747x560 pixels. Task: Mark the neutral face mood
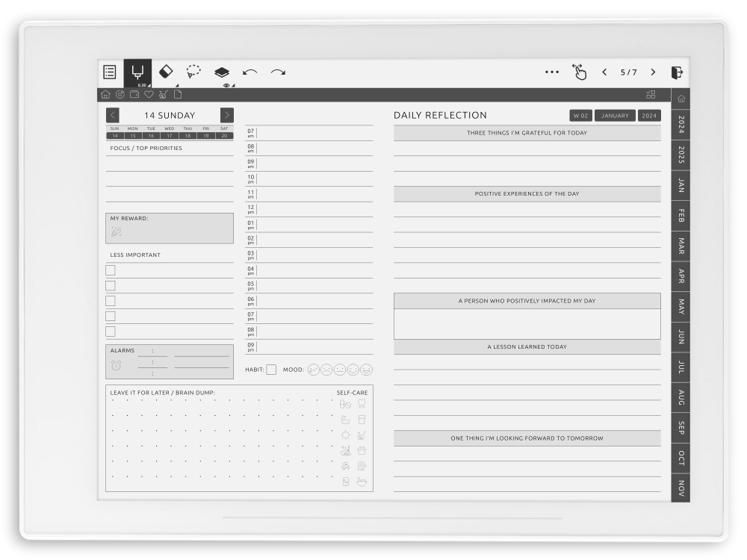[x=340, y=370]
